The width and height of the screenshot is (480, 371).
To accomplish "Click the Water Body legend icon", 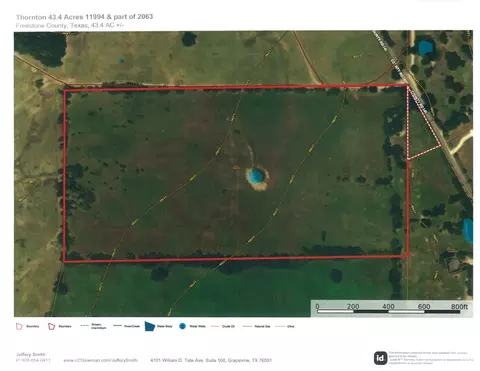I will point(150,326).
